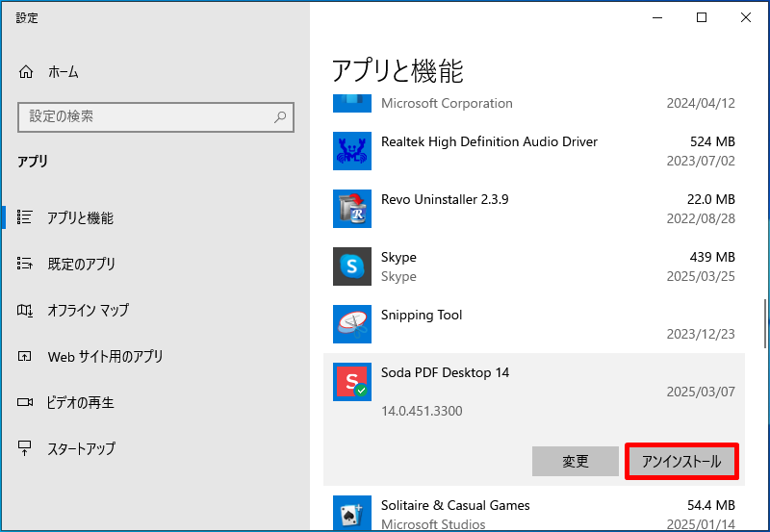The width and height of the screenshot is (770, 532).
Task: Open Web サイト用のアプリ settings
Action: pos(106,357)
